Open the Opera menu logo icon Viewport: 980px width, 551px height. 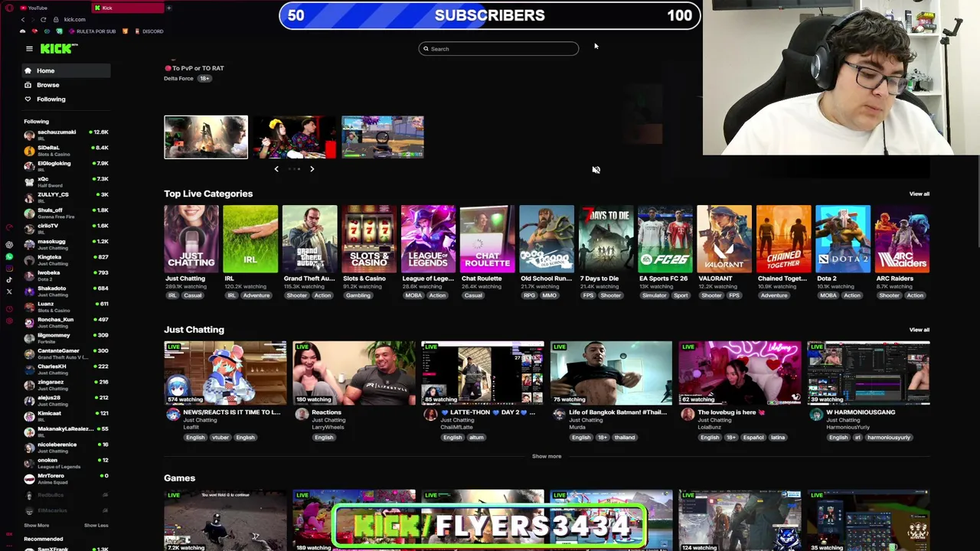click(x=8, y=8)
